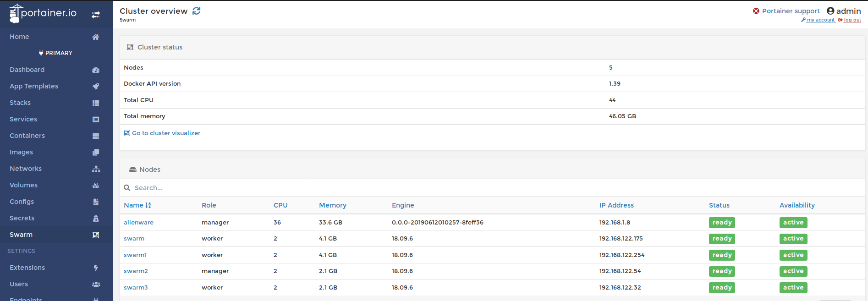
Task: Click the search magnifier icon in Nodes
Action: click(x=127, y=188)
